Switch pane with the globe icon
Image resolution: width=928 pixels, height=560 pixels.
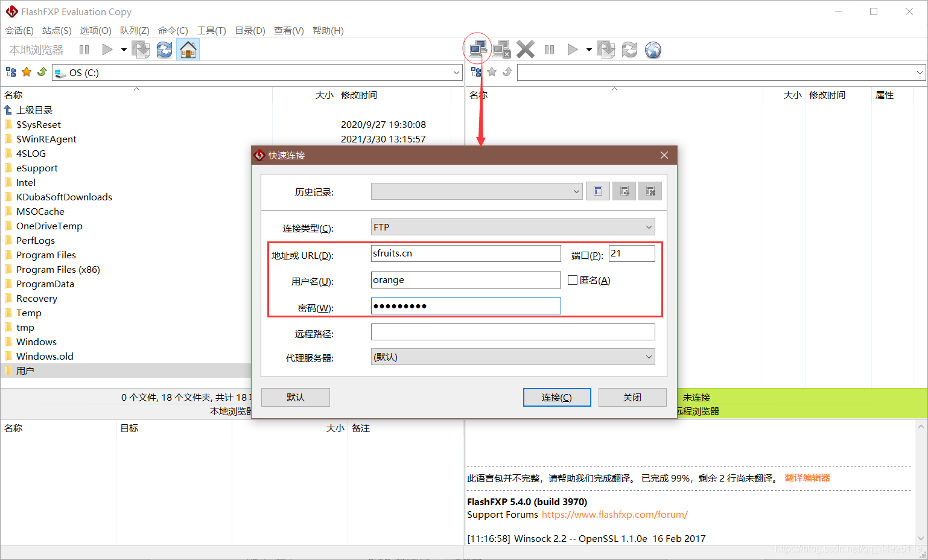click(x=653, y=49)
